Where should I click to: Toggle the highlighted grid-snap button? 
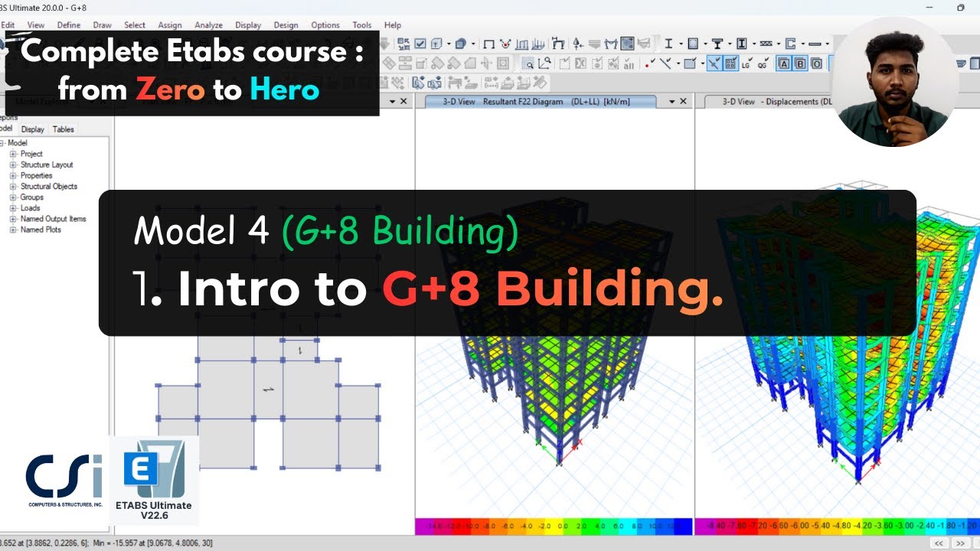(731, 64)
